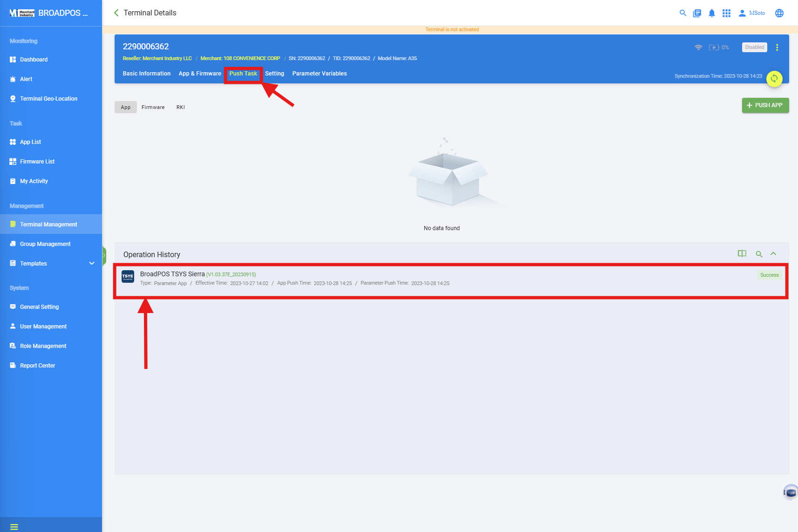
Task: Switch to RKI sub-tab
Action: pos(181,107)
